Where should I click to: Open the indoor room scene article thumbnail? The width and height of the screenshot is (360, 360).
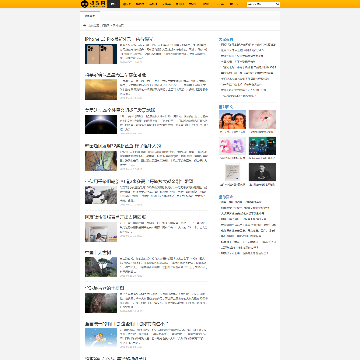tap(101, 232)
